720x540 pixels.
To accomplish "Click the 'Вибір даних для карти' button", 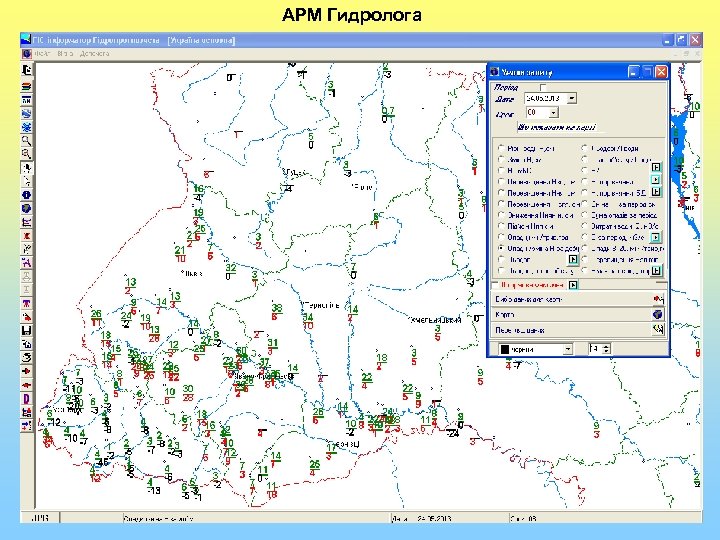I will click(578, 299).
